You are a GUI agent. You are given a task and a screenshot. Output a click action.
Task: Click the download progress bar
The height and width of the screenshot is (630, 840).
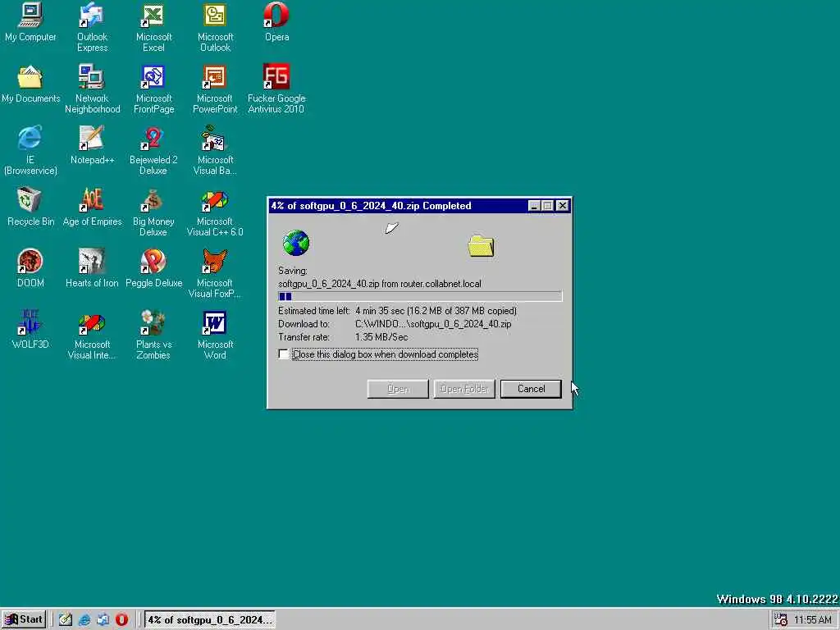420,296
